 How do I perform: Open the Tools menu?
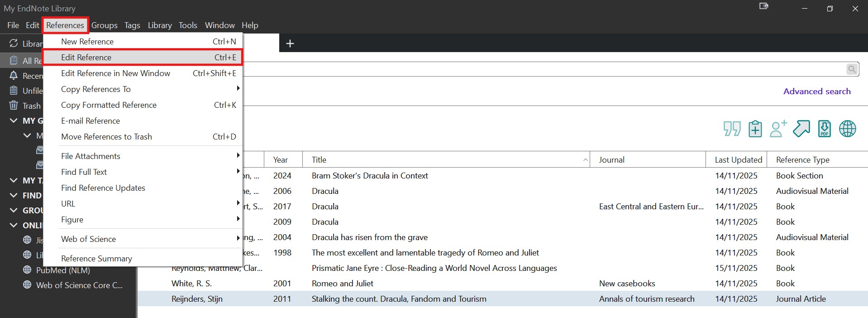[188, 25]
